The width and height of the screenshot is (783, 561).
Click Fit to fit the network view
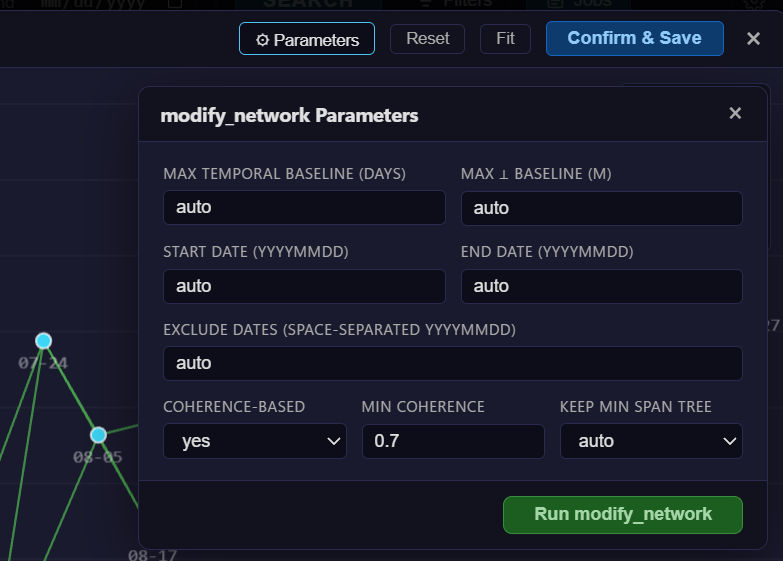coord(505,39)
